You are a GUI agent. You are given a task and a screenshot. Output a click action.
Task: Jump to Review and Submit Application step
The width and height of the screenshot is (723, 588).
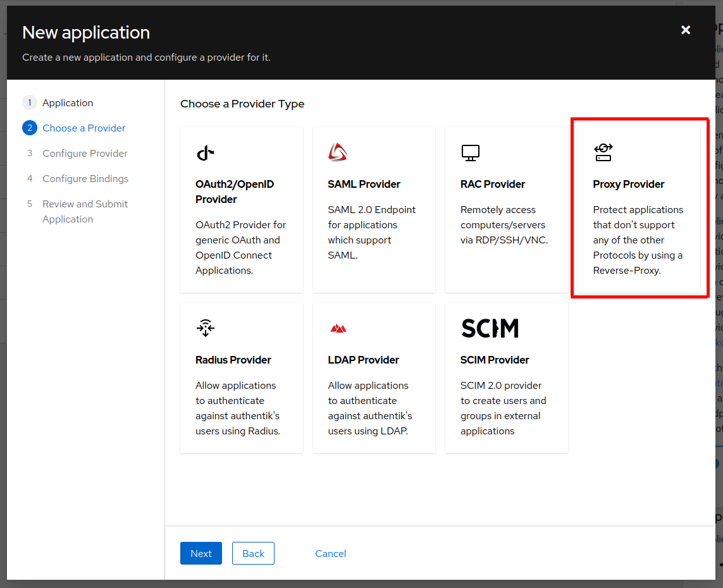(85, 212)
